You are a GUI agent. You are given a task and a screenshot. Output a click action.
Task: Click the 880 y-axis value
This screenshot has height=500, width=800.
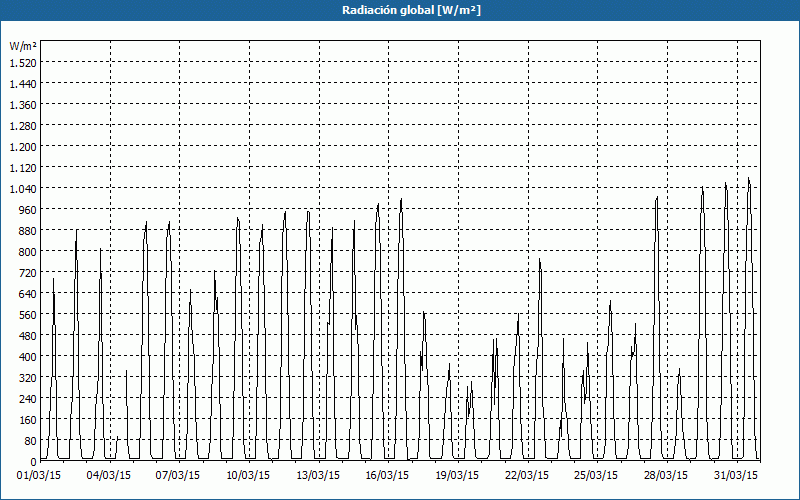coord(28,231)
